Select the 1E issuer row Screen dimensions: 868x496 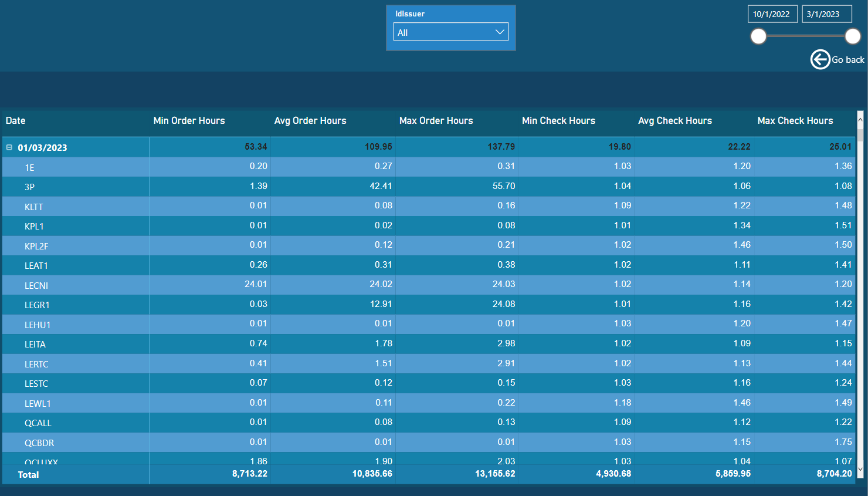coord(428,167)
